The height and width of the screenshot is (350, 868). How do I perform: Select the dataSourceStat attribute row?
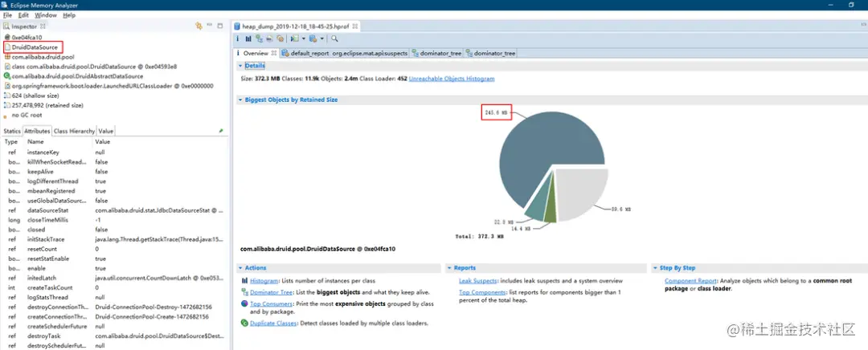click(115, 210)
